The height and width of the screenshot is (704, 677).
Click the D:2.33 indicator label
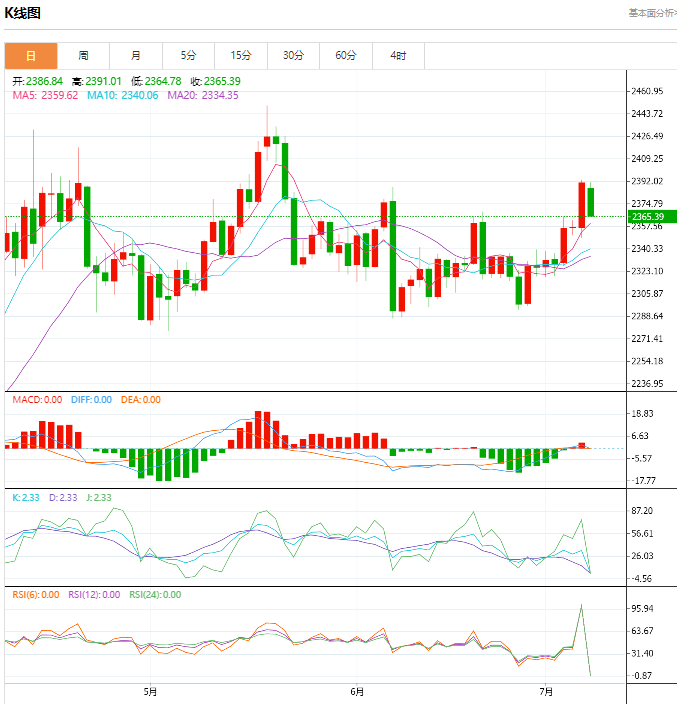(63, 497)
